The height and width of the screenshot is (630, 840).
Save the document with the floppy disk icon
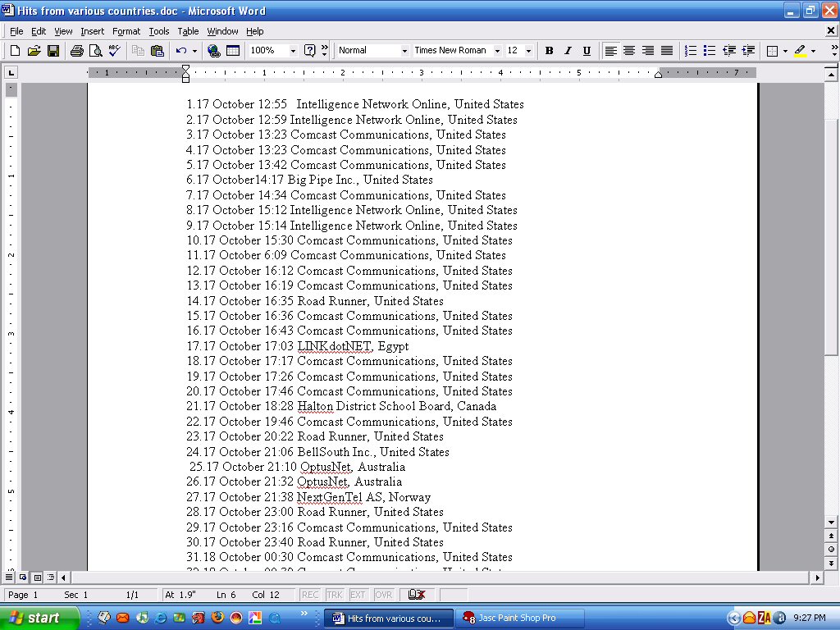[x=53, y=51]
